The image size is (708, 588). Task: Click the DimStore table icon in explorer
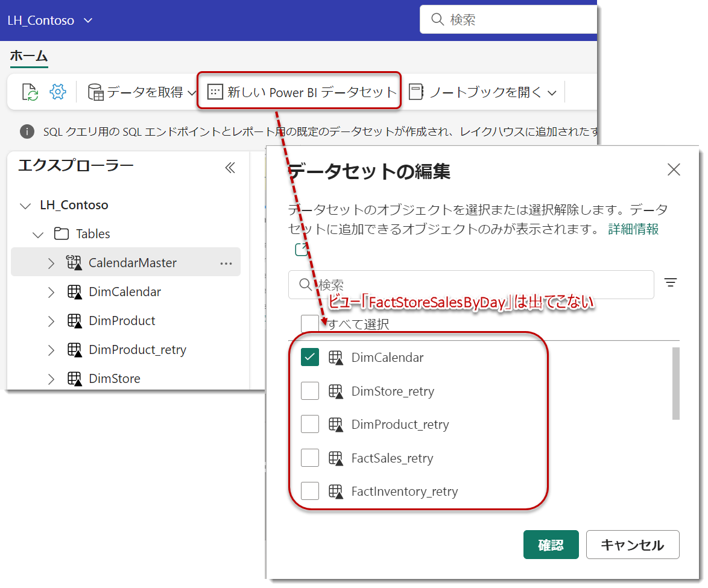click(x=75, y=379)
